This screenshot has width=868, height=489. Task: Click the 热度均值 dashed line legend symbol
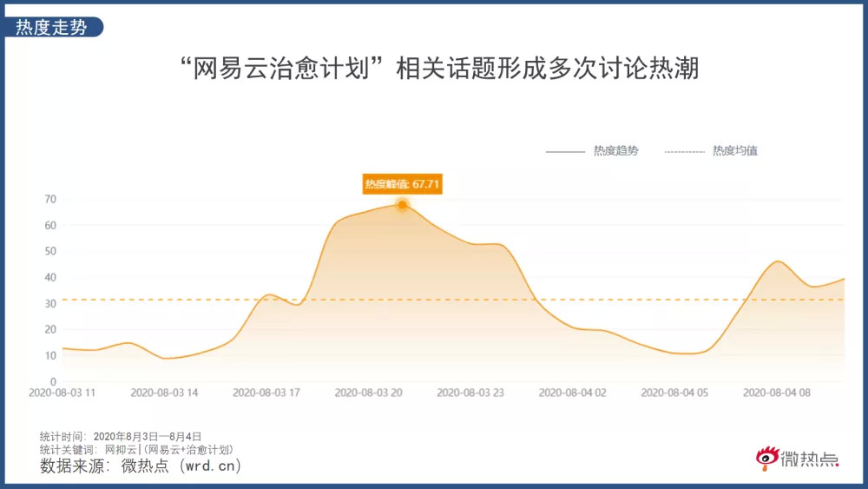(684, 151)
